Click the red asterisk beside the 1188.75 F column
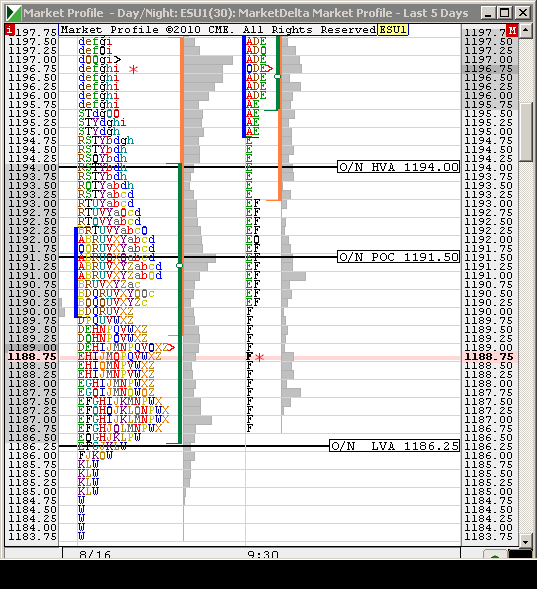Screen dimensions: 537x589 click(259, 357)
